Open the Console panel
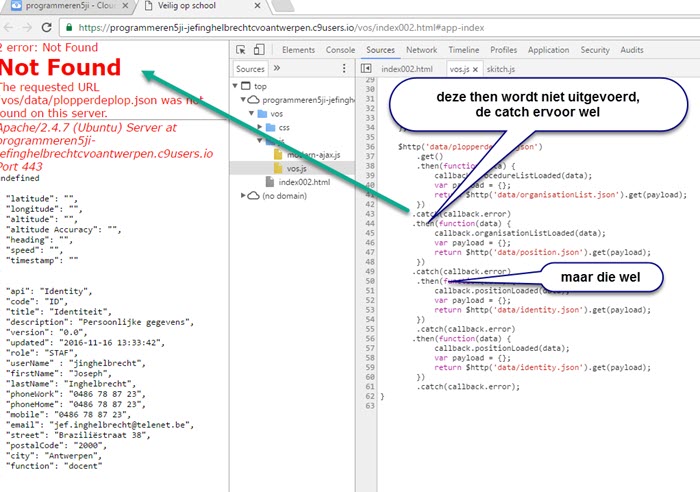This screenshot has width=700, height=492. click(x=340, y=50)
